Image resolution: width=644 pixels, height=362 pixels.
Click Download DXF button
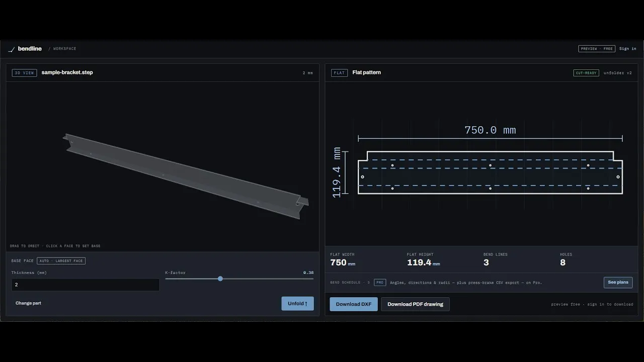[x=354, y=304]
